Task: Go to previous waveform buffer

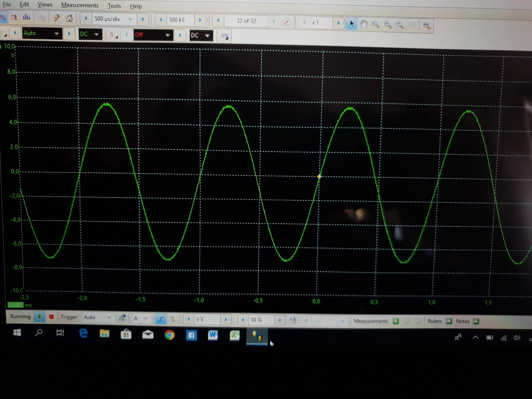Action: (218, 21)
